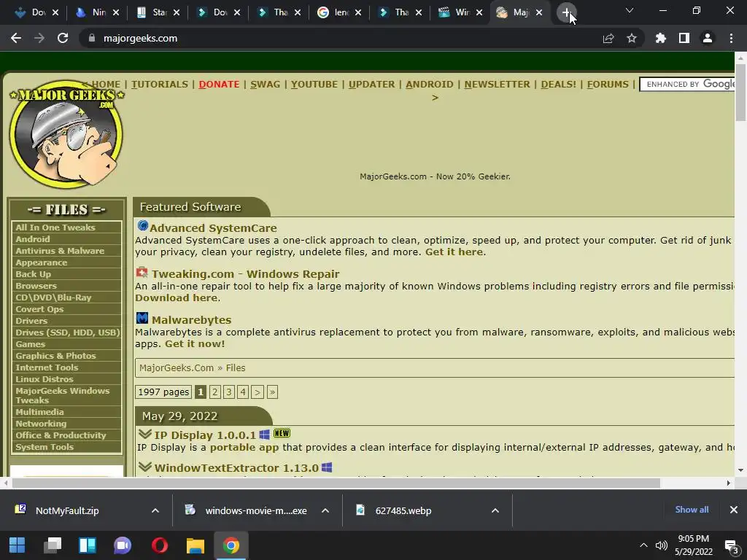Go to next page with > button
The image size is (747, 560).
point(258,392)
